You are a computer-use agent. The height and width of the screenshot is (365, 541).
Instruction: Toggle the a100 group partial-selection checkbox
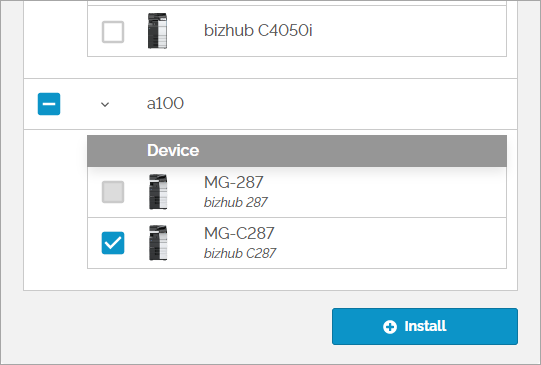coord(49,104)
